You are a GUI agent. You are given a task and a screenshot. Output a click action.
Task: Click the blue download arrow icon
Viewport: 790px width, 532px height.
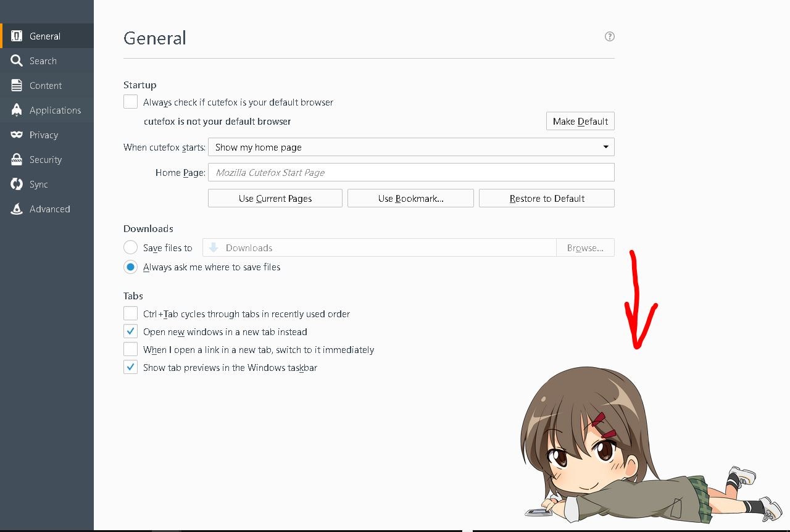(212, 247)
